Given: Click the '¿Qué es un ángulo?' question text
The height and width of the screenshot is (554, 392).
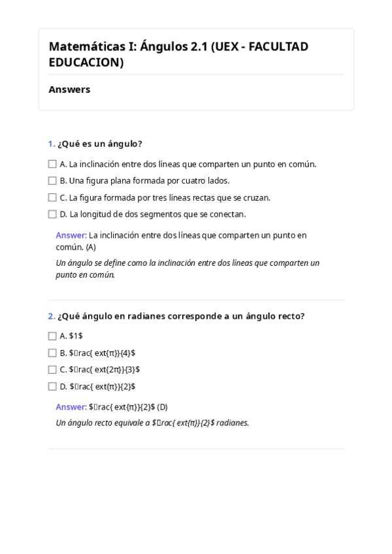Looking at the screenshot, I should (100, 144).
